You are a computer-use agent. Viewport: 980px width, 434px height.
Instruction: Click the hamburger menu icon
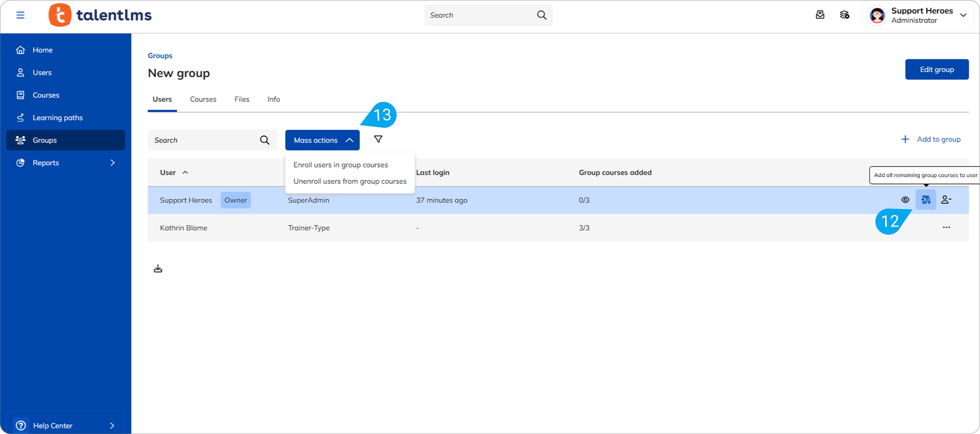coord(20,15)
